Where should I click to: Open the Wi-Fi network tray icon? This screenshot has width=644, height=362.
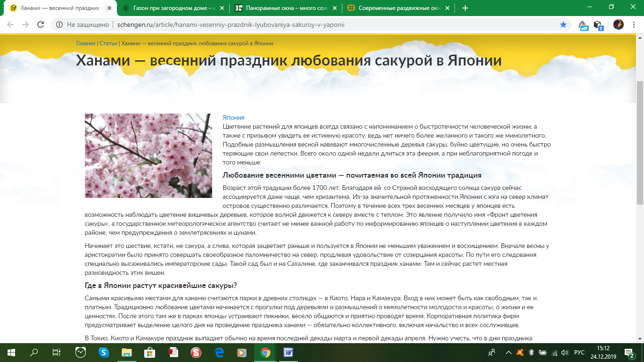[x=554, y=352]
